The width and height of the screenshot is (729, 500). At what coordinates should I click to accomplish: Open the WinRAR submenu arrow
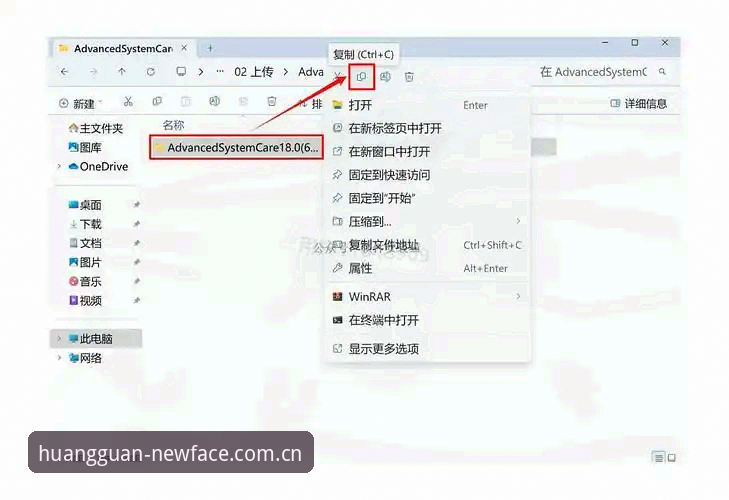518,296
